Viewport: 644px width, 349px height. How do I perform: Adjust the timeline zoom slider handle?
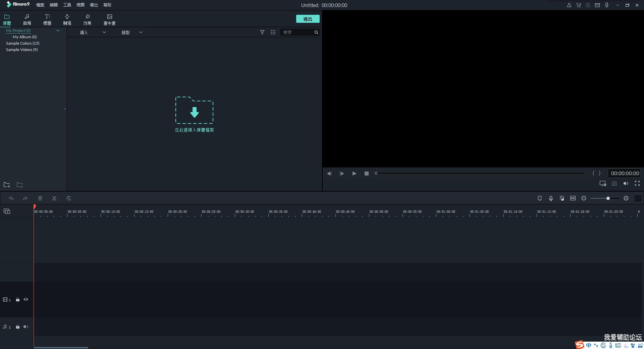pos(608,198)
